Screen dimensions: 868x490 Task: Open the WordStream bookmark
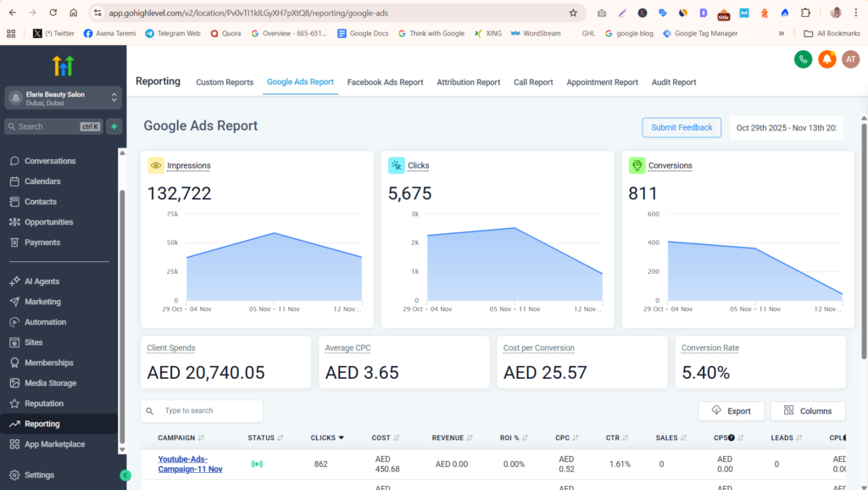(x=536, y=34)
